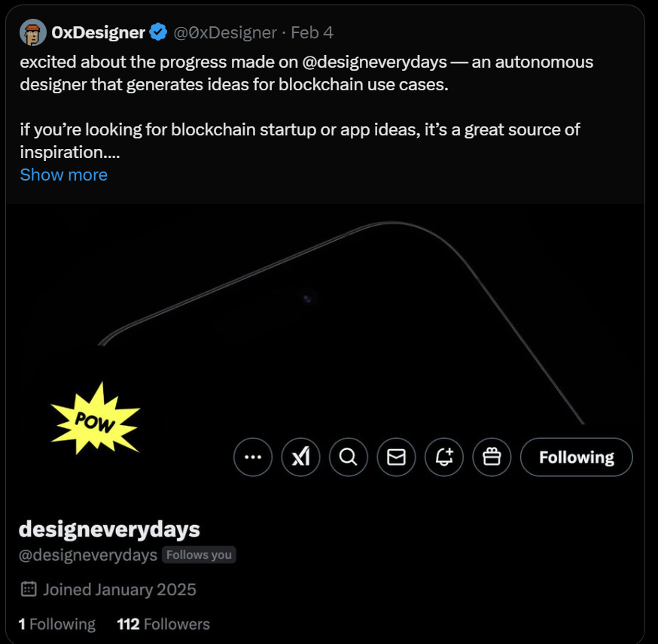658x644 pixels.
Task: Click the 0xDesigner display name
Action: (98, 32)
